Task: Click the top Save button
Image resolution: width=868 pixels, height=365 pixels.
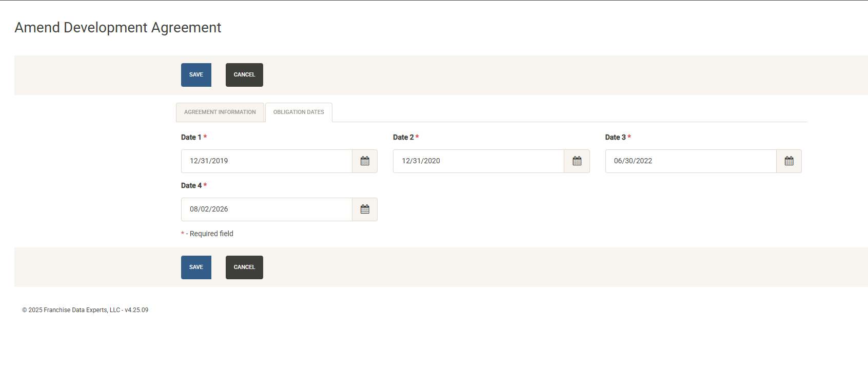Action: (196, 75)
